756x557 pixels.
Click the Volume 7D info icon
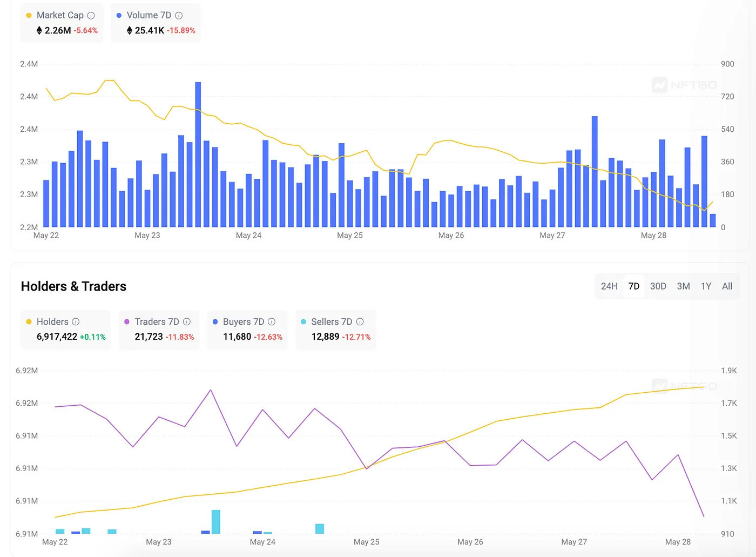[x=179, y=16]
